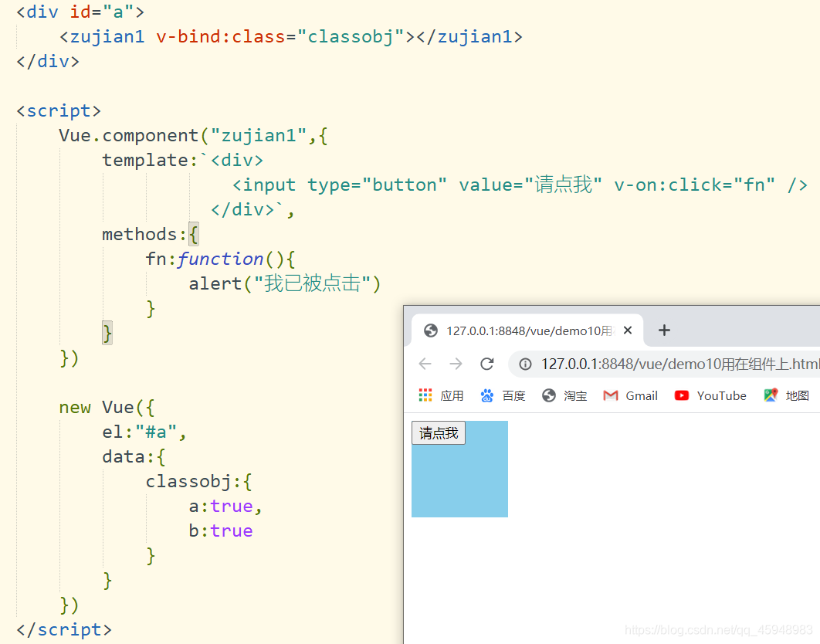Open the 淘宝 bookmark
Viewport: 820px width, 644px height.
(x=575, y=396)
